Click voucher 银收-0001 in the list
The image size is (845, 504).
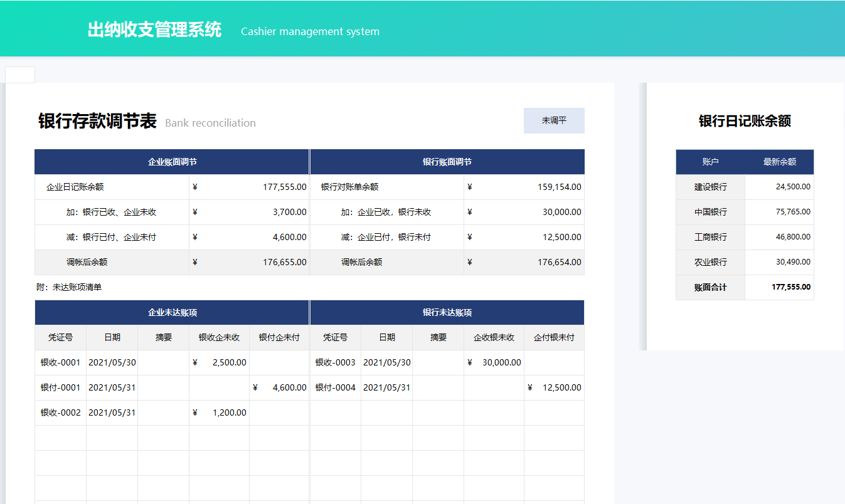[x=60, y=362]
